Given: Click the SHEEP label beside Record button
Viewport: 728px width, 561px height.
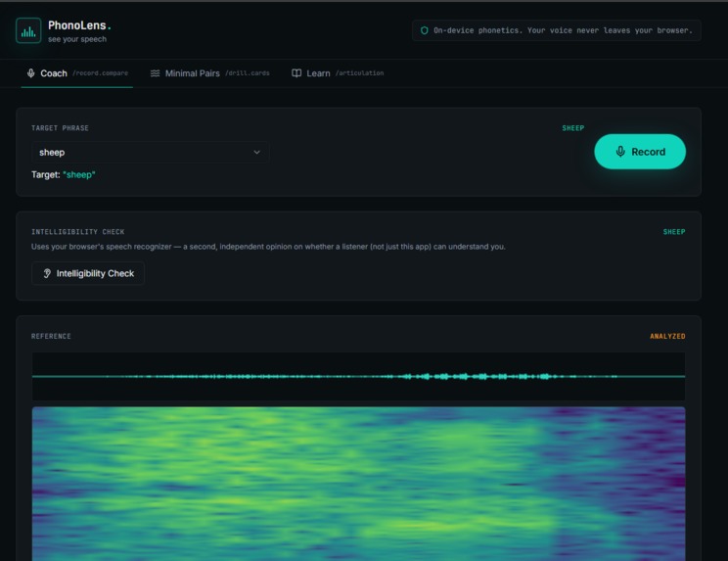Looking at the screenshot, I should tap(573, 128).
